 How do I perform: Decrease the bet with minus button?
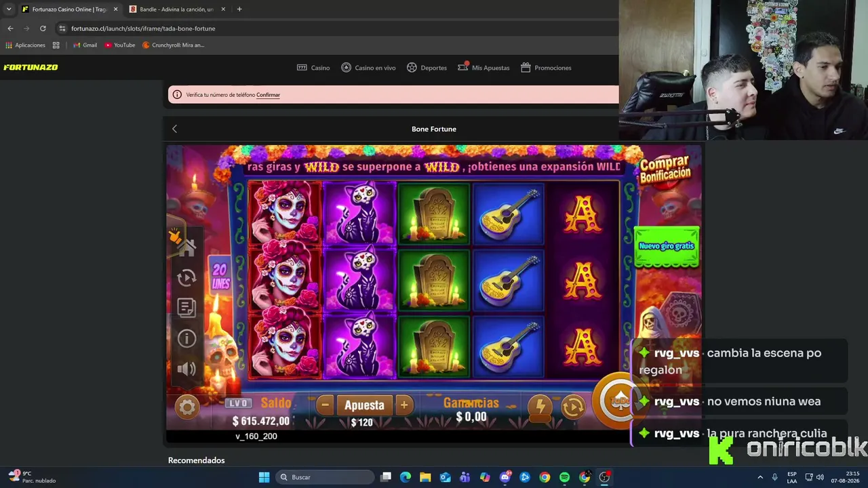point(325,405)
